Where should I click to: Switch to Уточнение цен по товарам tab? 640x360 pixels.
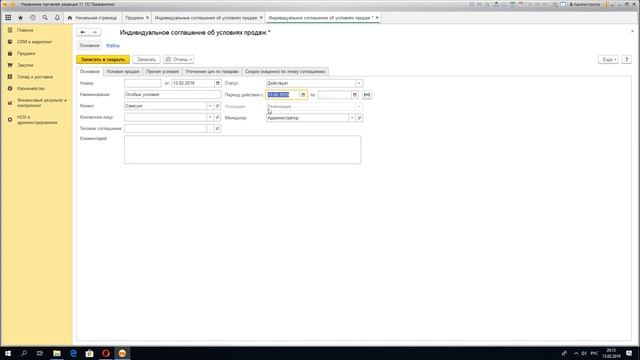pos(212,71)
